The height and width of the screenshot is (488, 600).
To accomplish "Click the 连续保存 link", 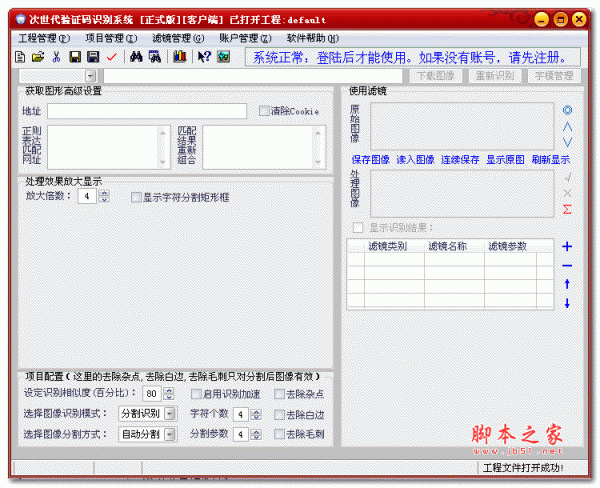I will [x=460, y=160].
